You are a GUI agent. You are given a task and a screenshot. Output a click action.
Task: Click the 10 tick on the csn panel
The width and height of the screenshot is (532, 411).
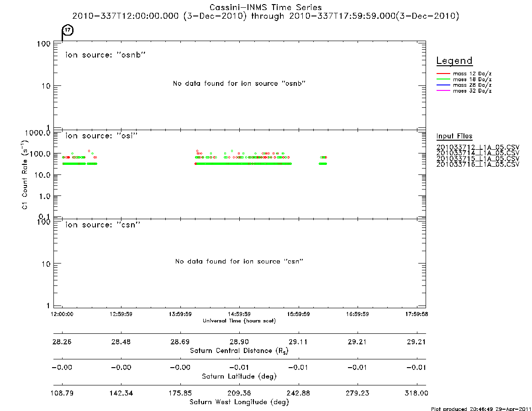tap(46, 264)
